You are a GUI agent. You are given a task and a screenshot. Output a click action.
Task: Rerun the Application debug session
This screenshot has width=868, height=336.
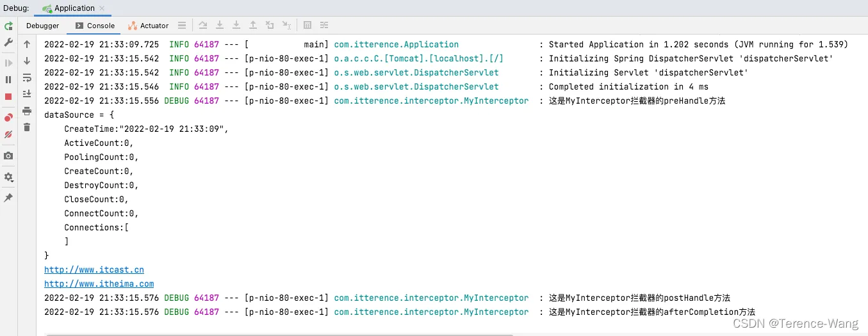pyautogui.click(x=8, y=26)
